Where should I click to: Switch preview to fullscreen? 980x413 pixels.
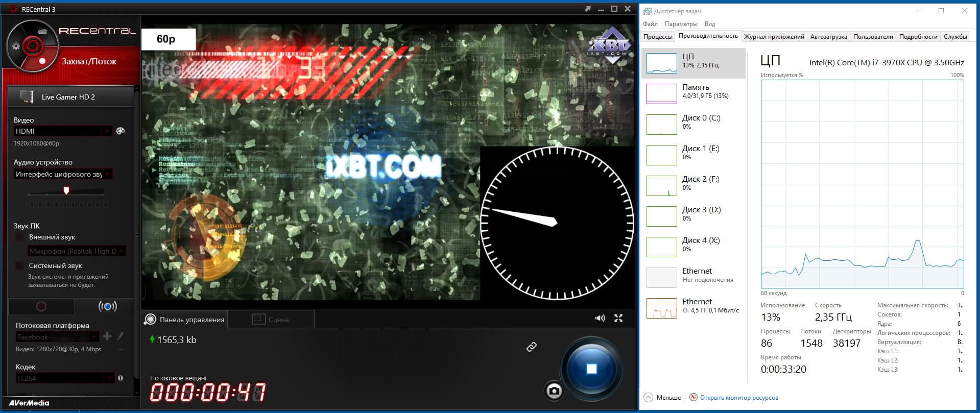[618, 318]
